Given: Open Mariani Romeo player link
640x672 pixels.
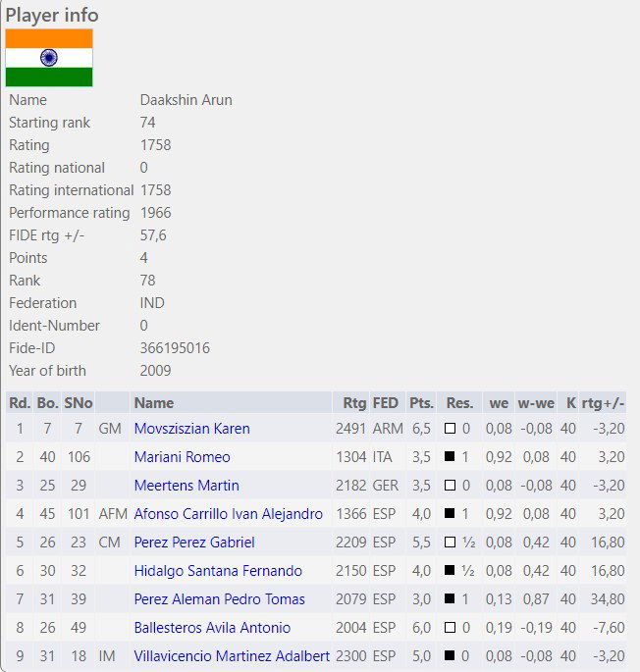Looking at the screenshot, I should click(182, 457).
